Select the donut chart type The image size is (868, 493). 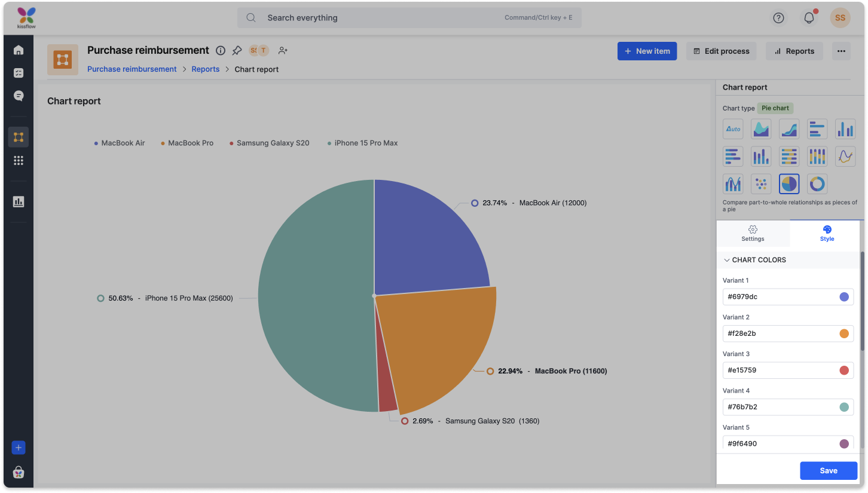pos(817,184)
